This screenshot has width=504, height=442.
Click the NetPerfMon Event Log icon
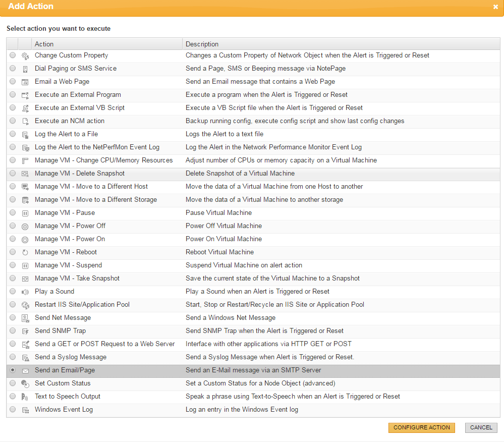coord(25,148)
